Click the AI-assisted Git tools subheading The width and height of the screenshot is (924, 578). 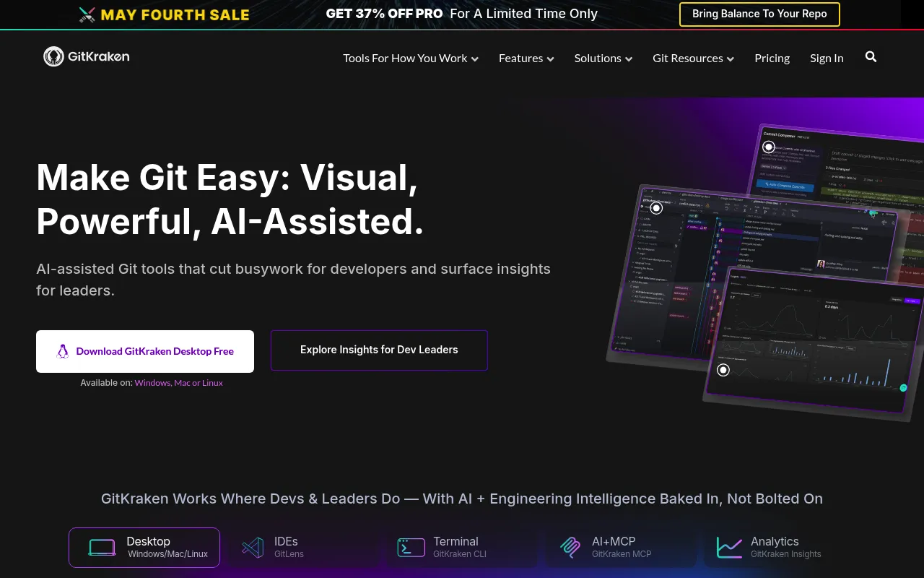293,280
